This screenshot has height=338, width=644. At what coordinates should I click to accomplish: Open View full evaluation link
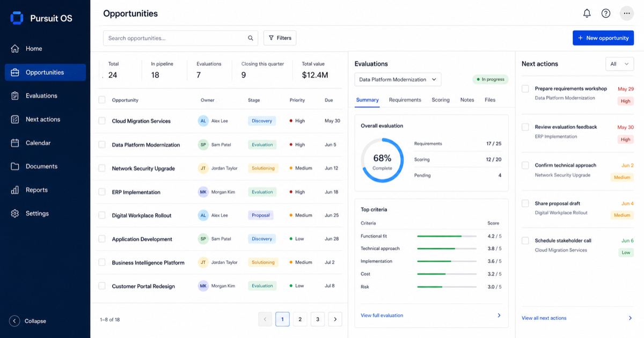coord(382,315)
